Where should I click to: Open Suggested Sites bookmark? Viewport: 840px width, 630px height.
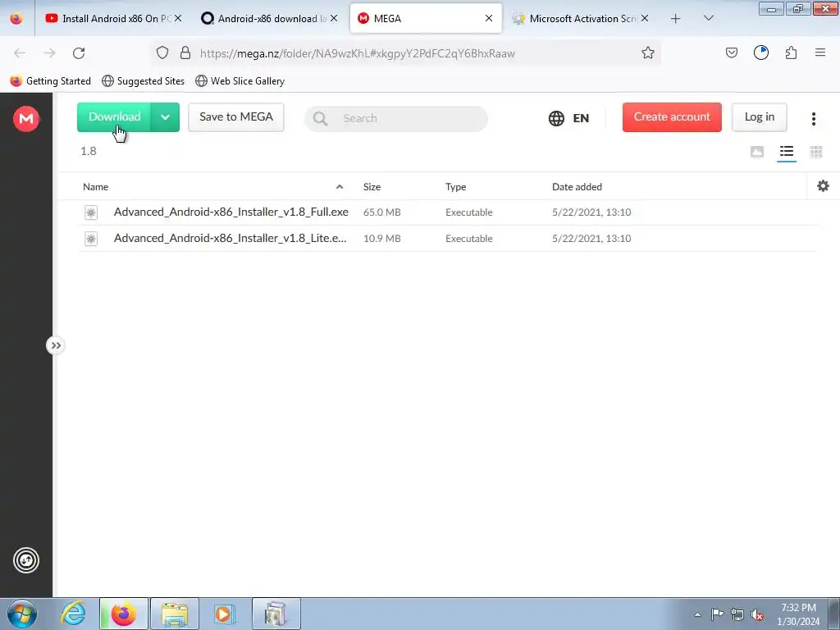pyautogui.click(x=143, y=81)
